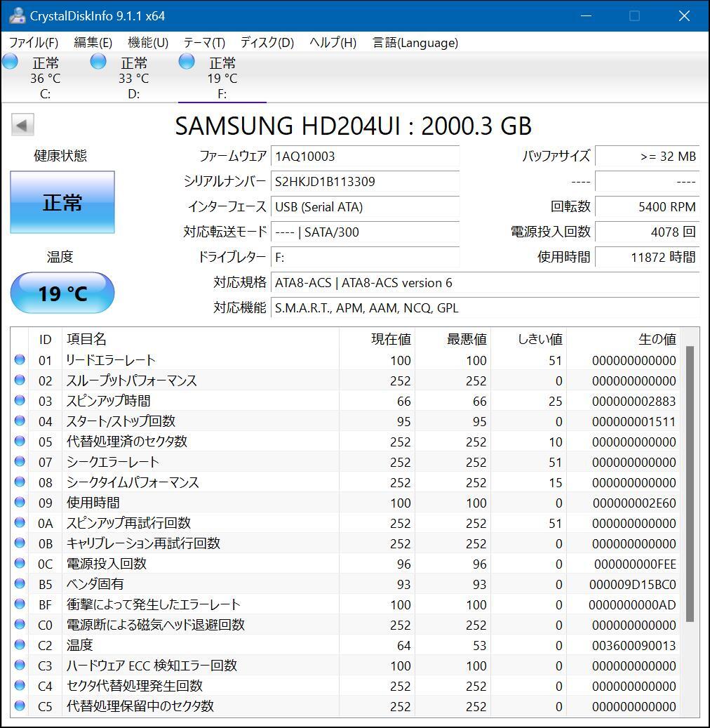
Task: Click the status icon for row 01 リードエラーレート
Action: click(x=20, y=359)
